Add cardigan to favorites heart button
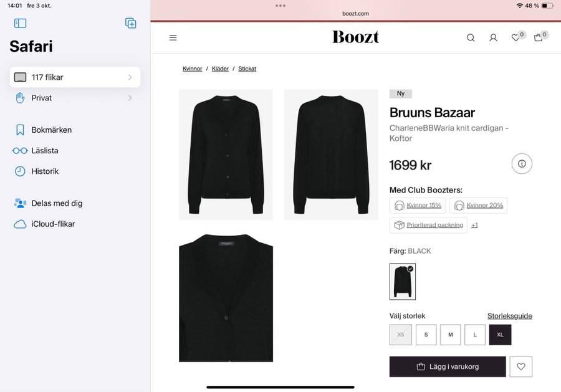561x392 pixels. pyautogui.click(x=520, y=366)
